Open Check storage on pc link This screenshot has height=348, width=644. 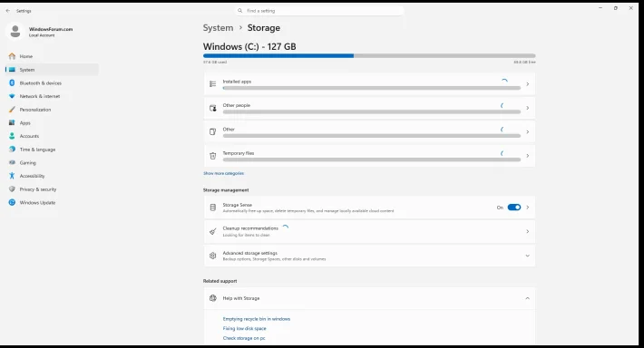click(244, 338)
